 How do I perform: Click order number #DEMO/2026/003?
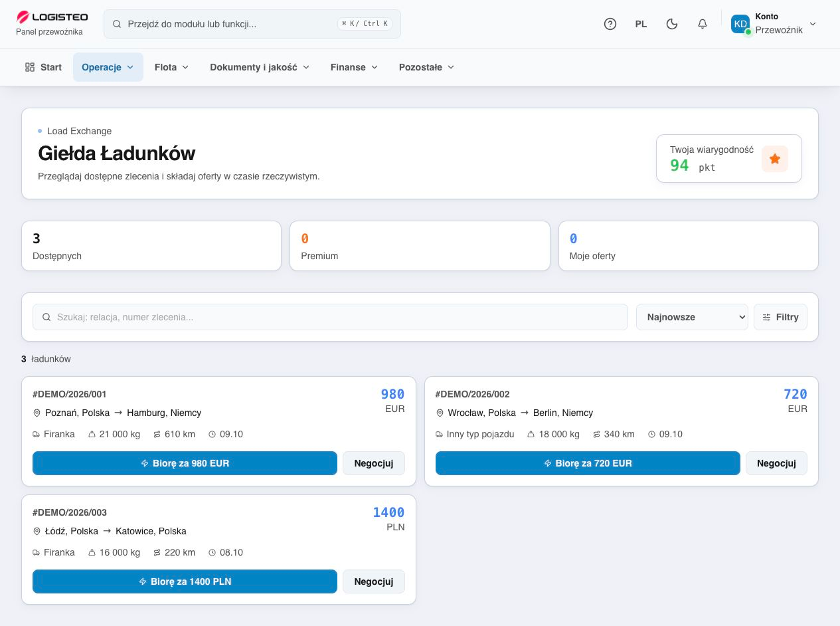tap(70, 512)
